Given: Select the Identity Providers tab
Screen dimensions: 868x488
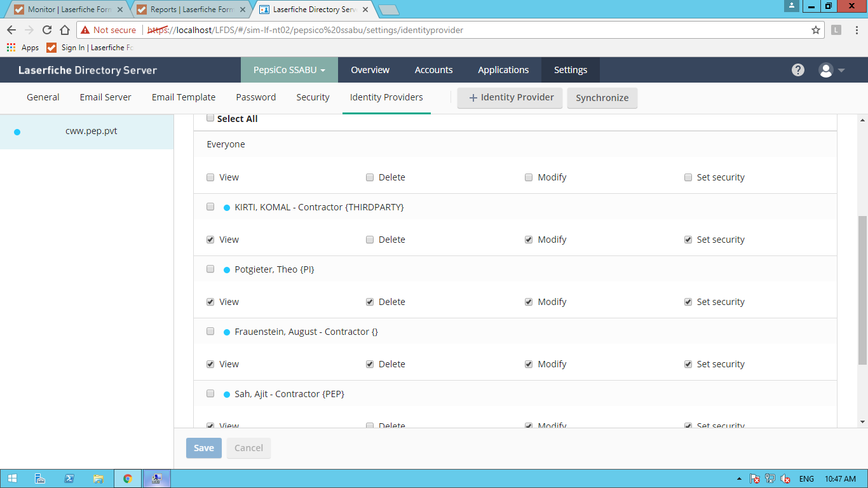Looking at the screenshot, I should [x=386, y=97].
